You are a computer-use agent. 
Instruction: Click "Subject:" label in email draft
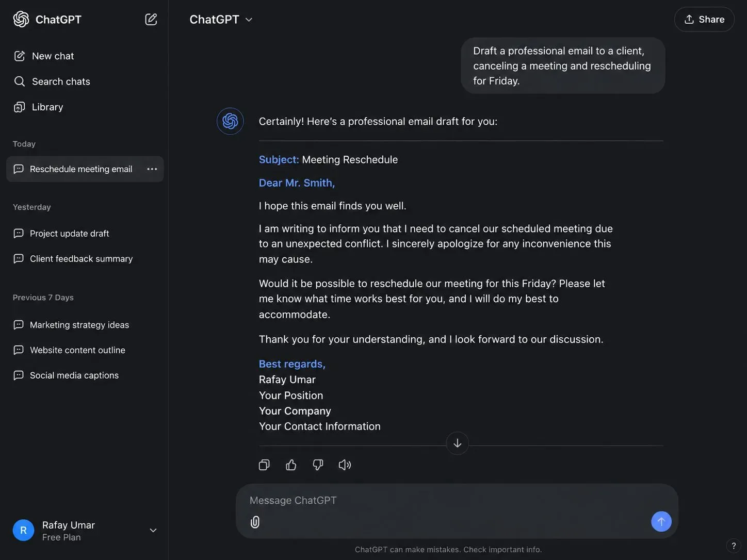(279, 160)
